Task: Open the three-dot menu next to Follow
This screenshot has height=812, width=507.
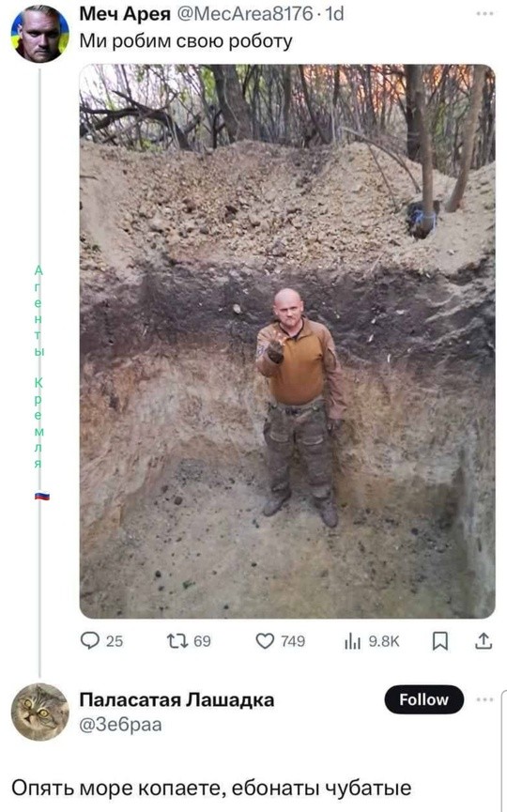Action: pyautogui.click(x=484, y=699)
